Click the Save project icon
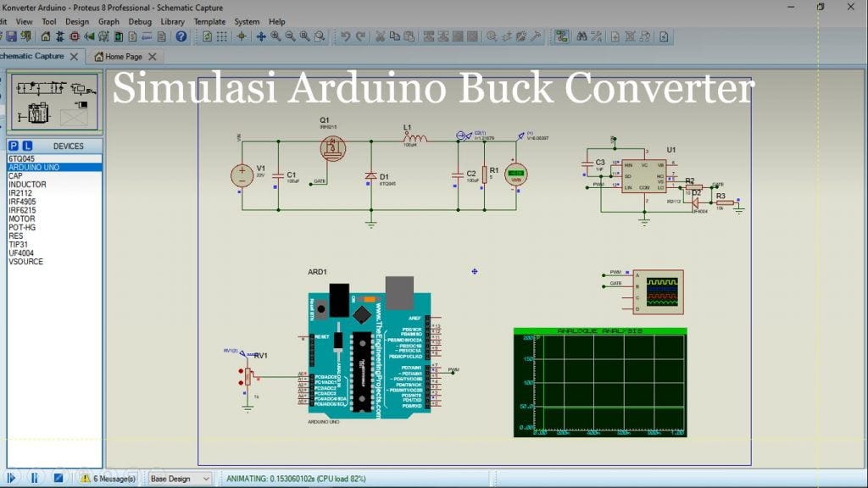The image size is (868, 488). tap(13, 37)
